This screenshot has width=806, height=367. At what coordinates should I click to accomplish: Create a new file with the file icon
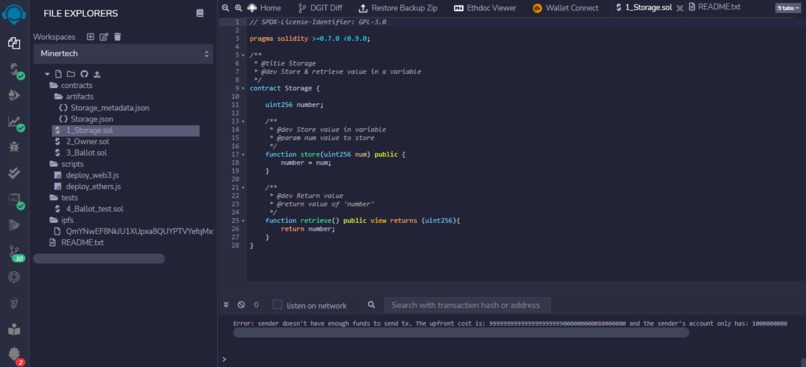click(x=58, y=75)
